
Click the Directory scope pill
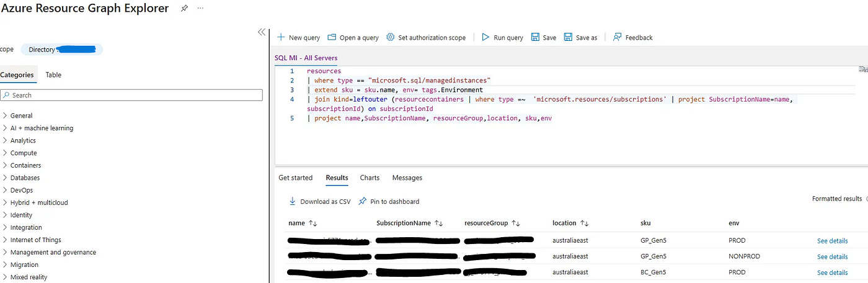pyautogui.click(x=62, y=50)
